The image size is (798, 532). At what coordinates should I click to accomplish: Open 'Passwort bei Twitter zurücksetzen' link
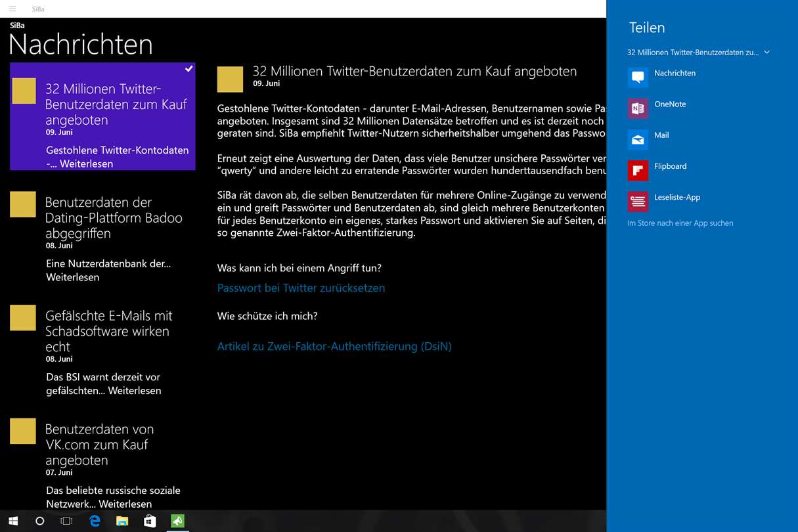301,288
